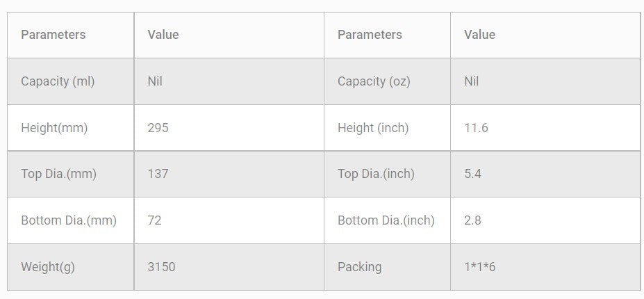The height and width of the screenshot is (299, 644).
Task: Select the Top Dia.(inch) label
Action: [376, 174]
